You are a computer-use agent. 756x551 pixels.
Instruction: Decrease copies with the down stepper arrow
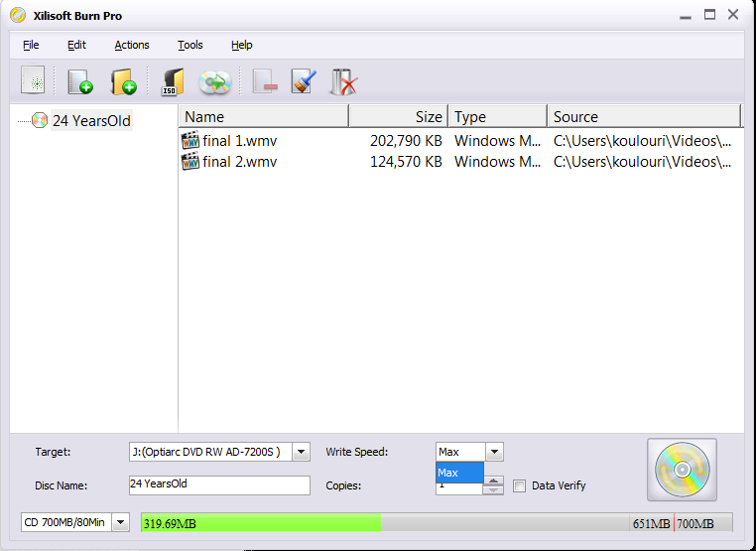pos(493,490)
